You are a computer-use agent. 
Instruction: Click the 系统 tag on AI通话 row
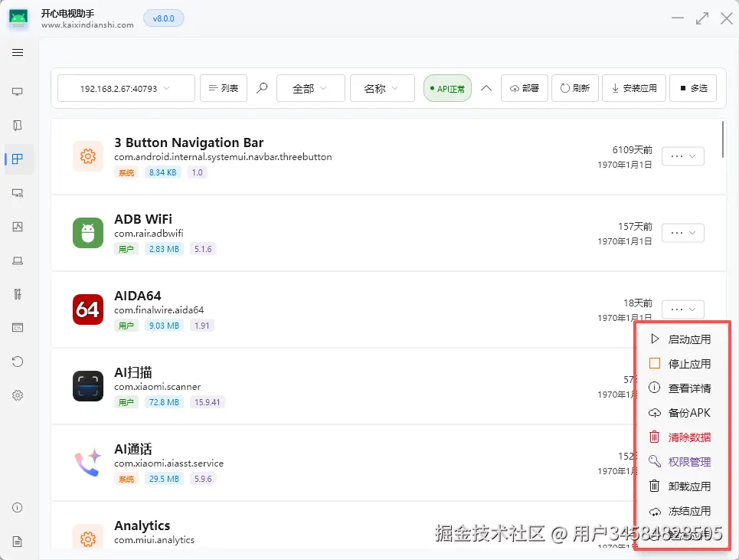[x=126, y=479]
